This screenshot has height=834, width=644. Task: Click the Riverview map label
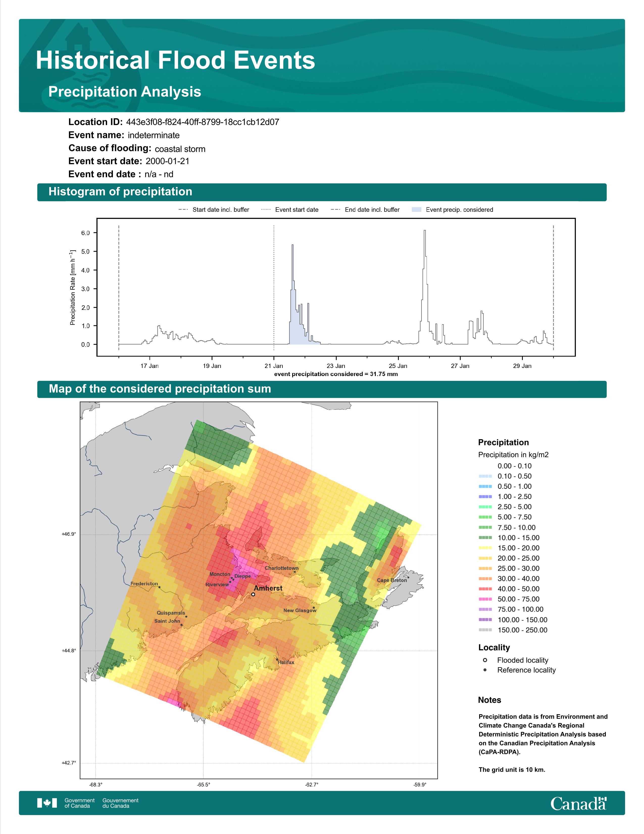click(x=217, y=584)
